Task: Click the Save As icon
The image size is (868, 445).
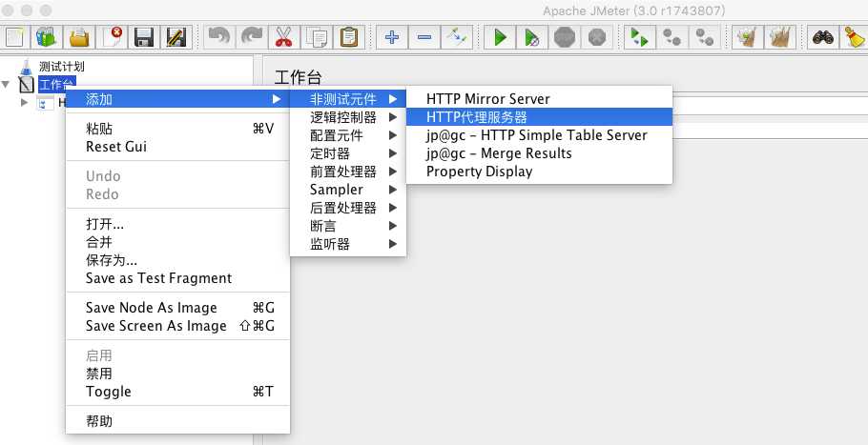Action: 176,37
